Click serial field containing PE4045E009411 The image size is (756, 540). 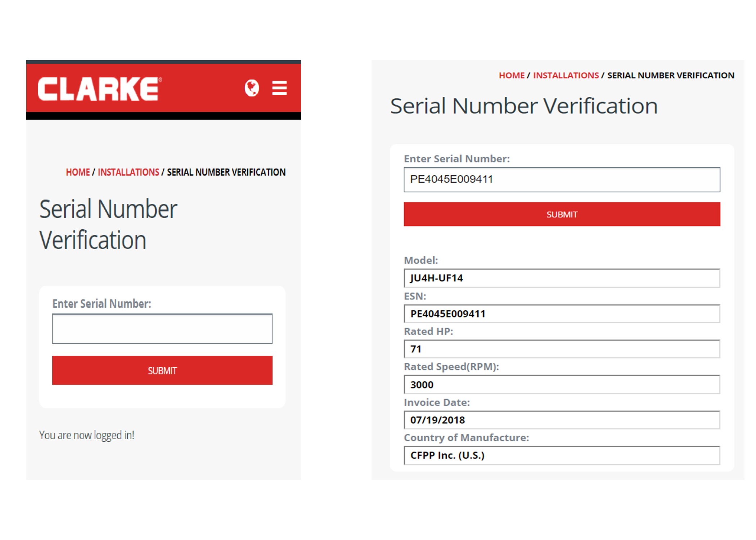[x=562, y=179]
